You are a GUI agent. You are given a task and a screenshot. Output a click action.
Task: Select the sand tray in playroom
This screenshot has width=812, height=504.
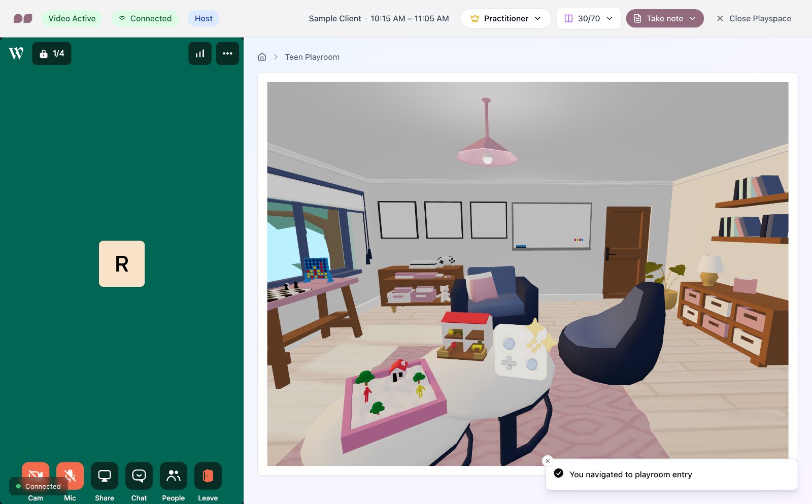pos(393,406)
